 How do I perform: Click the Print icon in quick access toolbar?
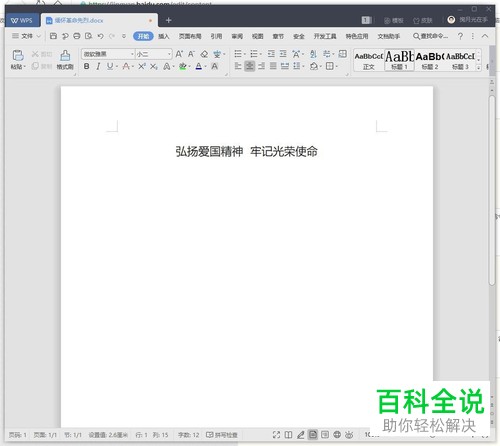tap(77, 36)
